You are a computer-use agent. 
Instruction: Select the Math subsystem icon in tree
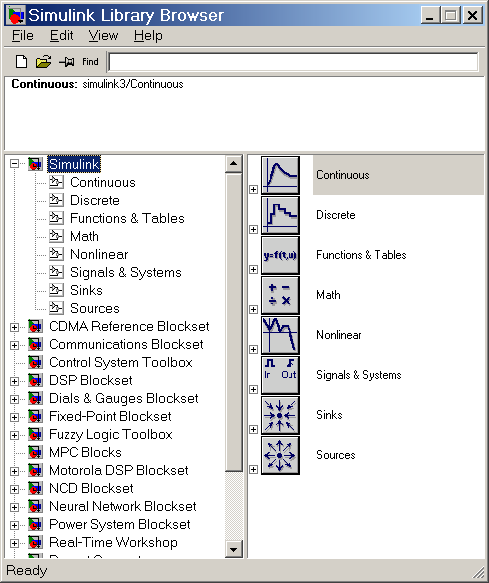[x=56, y=236]
